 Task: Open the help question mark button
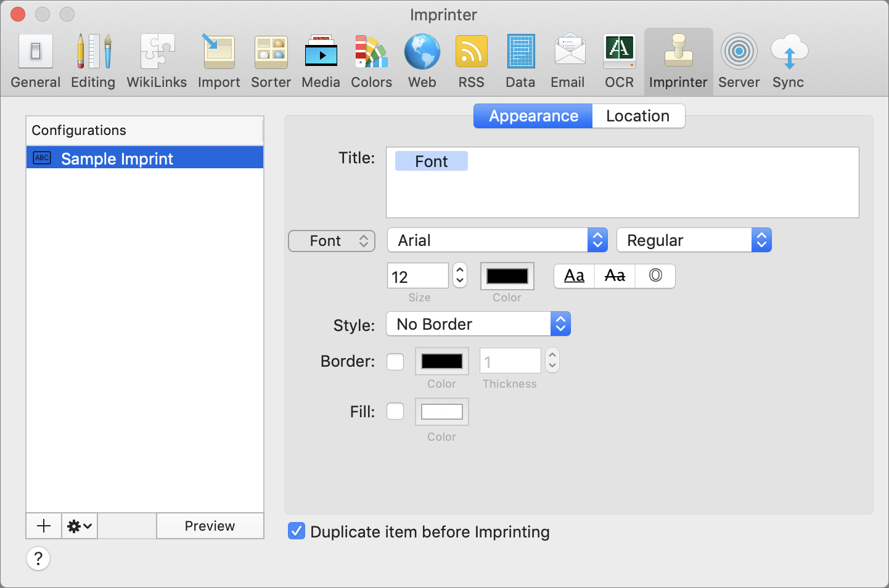[38, 558]
